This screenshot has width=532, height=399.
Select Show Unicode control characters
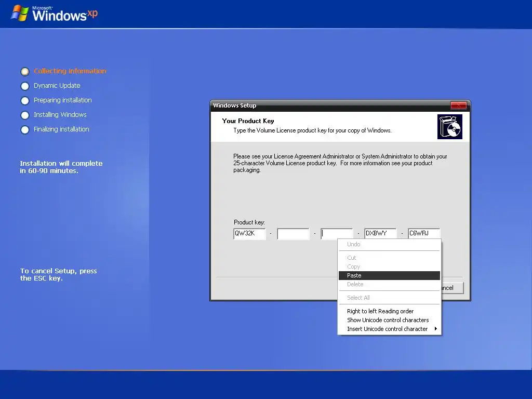coord(389,320)
